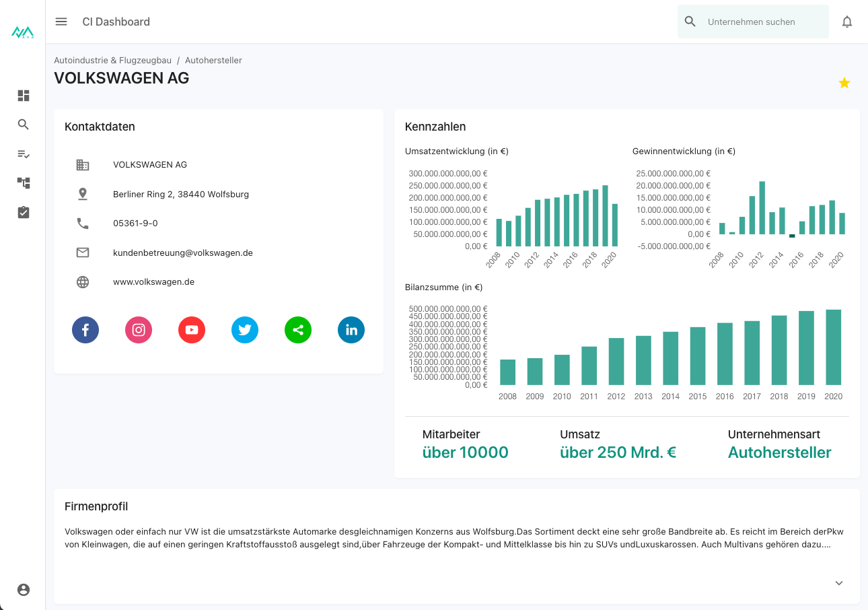Click the app logo in sidebar
868x610 pixels.
23,32
